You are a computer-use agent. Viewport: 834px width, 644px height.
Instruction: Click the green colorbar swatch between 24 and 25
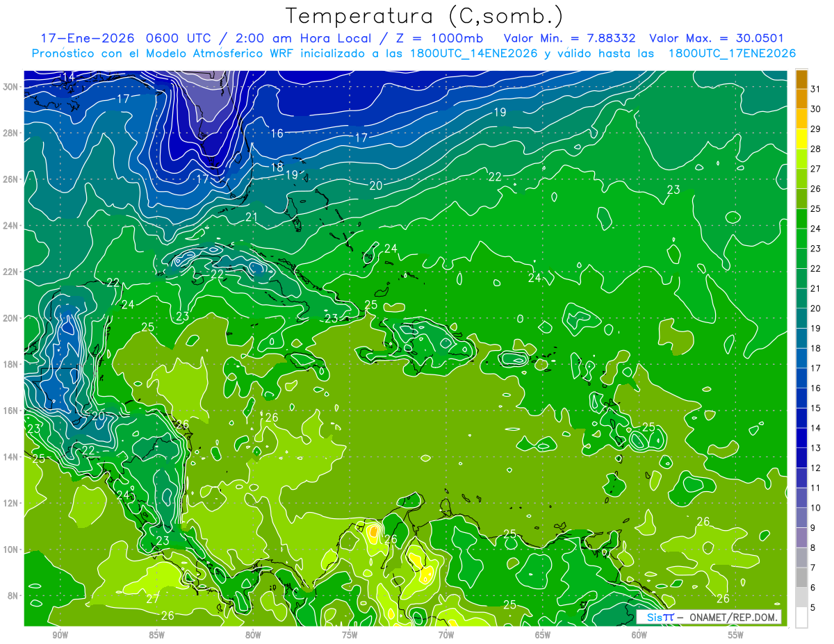pos(801,219)
